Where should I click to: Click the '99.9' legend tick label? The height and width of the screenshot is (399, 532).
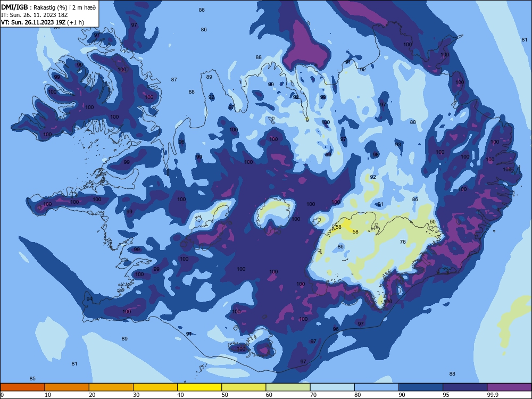click(x=493, y=395)
